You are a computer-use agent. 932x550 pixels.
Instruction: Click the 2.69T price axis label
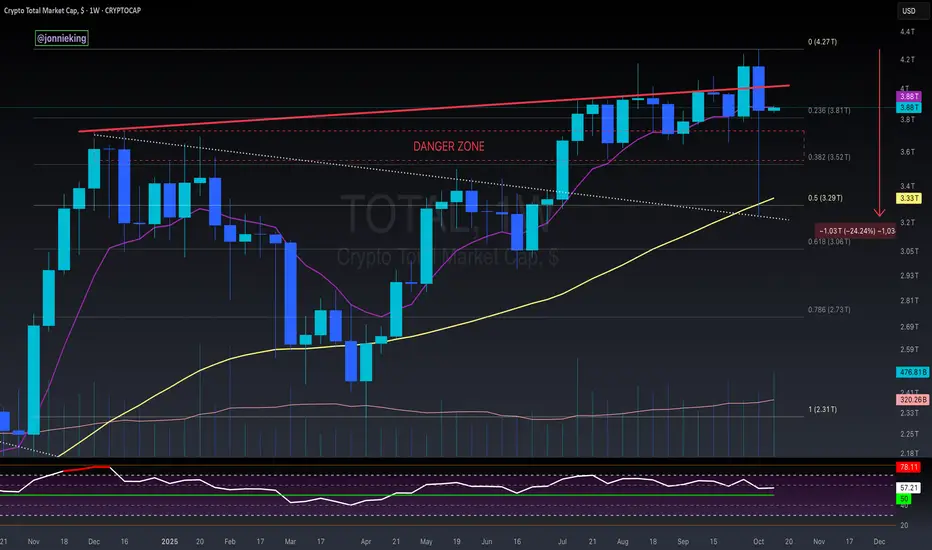click(909, 327)
